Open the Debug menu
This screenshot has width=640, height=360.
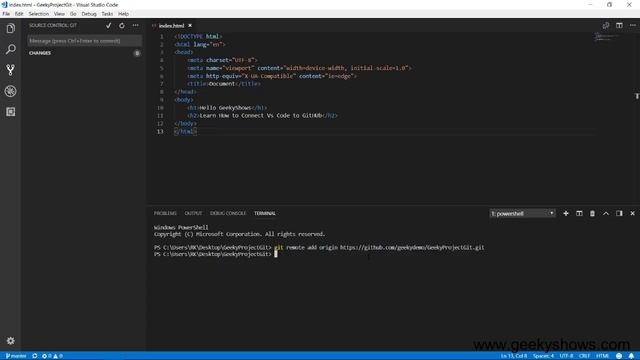(x=89, y=14)
